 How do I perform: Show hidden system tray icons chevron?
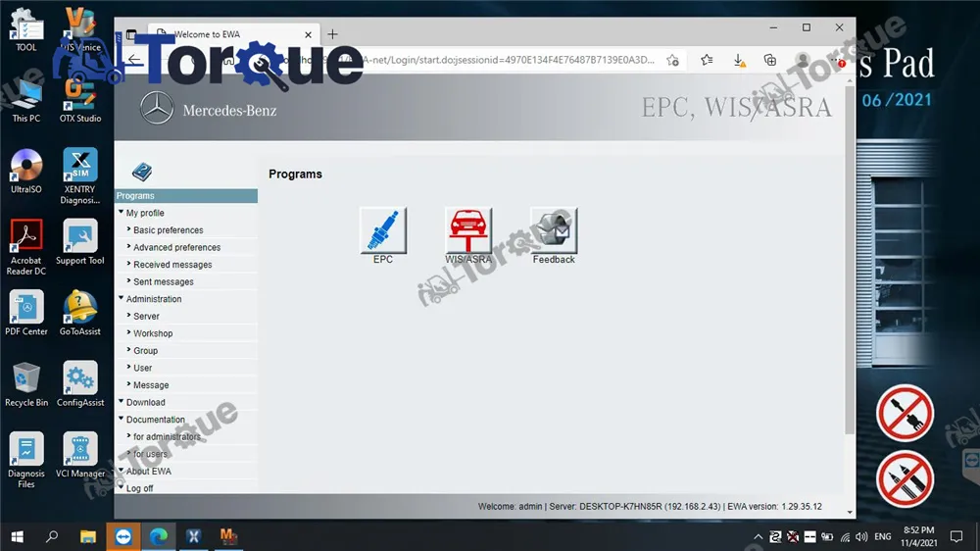point(759,536)
